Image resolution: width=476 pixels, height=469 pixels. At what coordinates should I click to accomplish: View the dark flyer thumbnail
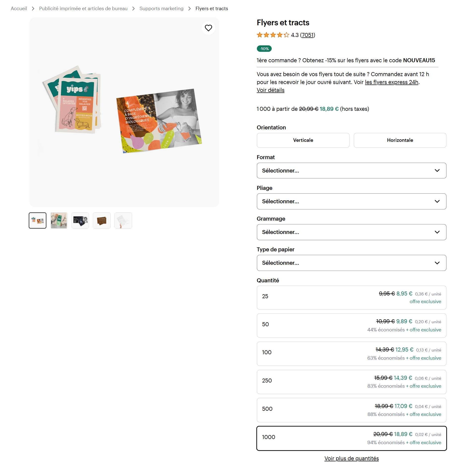pos(80,220)
